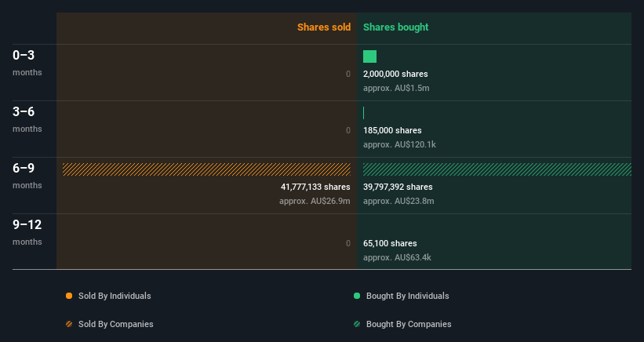Click the 'Shares sold' column header
This screenshot has height=342, width=644.
pyautogui.click(x=324, y=27)
